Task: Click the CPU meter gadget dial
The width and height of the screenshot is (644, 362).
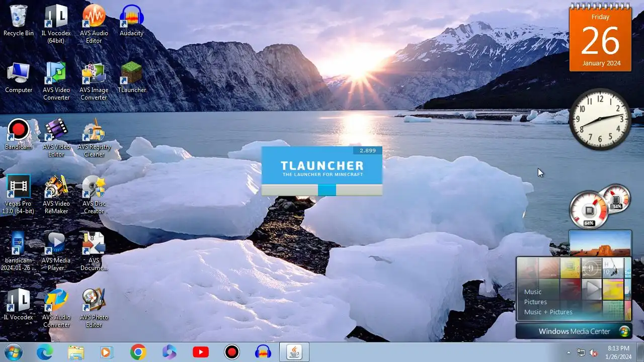Action: click(x=590, y=209)
